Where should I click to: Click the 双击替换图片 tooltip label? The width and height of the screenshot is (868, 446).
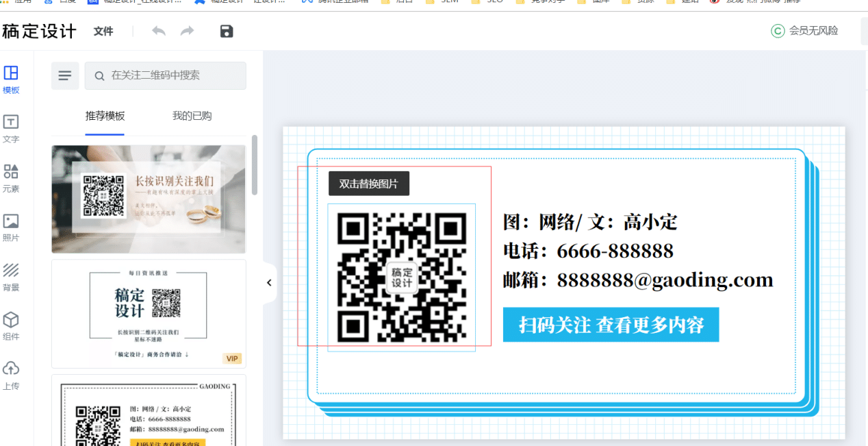(x=369, y=184)
